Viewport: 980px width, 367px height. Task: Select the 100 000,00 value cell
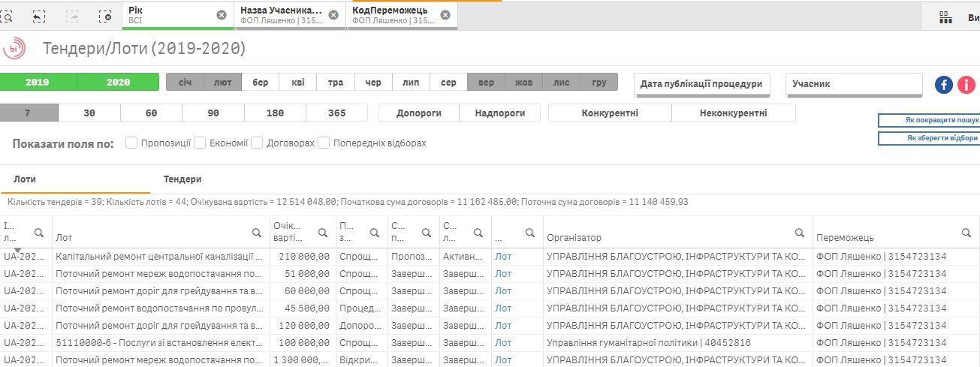pos(302,343)
